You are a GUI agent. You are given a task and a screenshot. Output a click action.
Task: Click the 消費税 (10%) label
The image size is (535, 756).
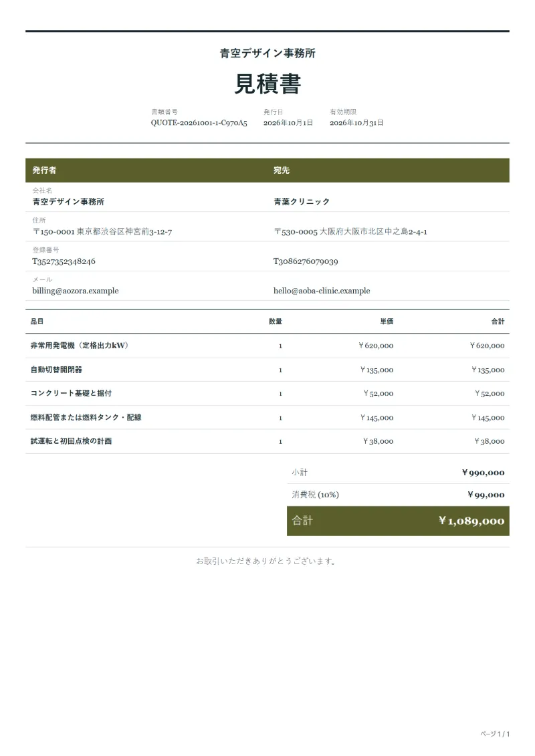point(316,495)
